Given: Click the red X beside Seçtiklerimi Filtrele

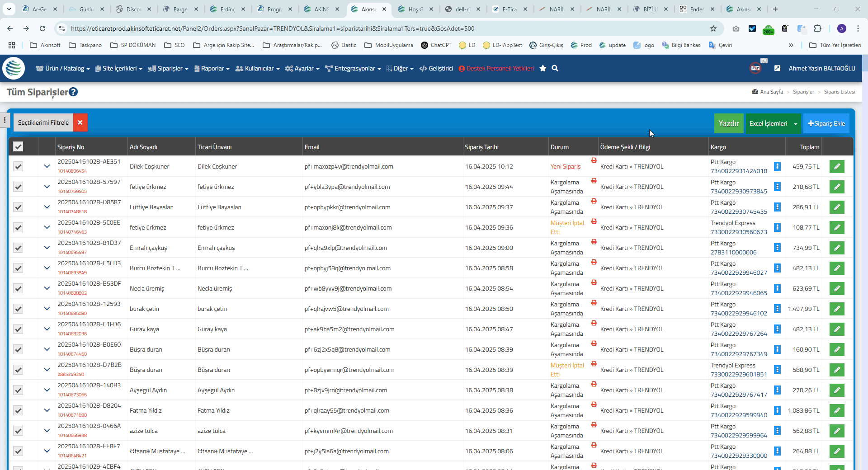Looking at the screenshot, I should (x=80, y=122).
